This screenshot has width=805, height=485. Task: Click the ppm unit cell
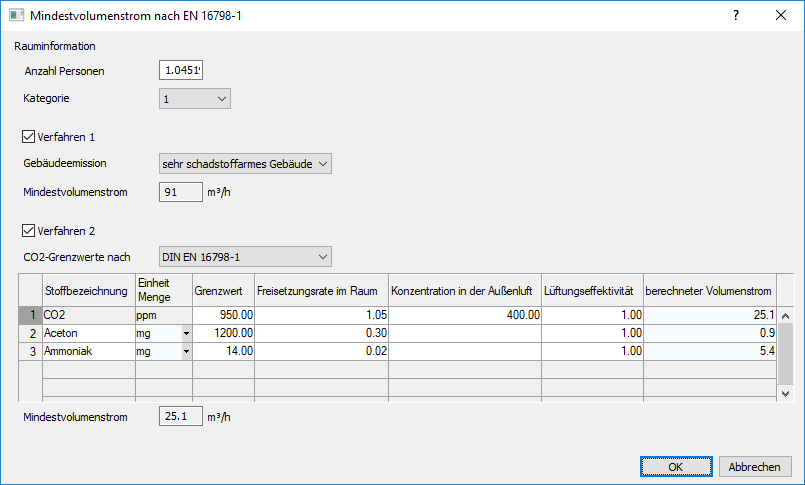[164, 316]
